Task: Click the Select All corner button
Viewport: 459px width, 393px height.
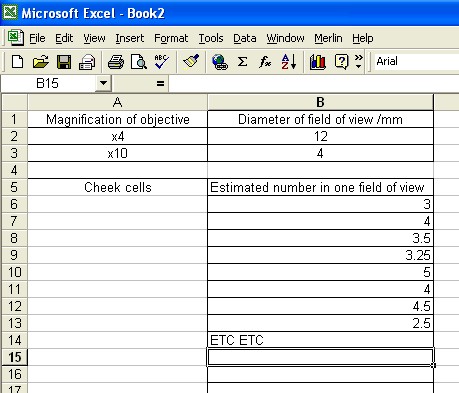Action: 14,102
